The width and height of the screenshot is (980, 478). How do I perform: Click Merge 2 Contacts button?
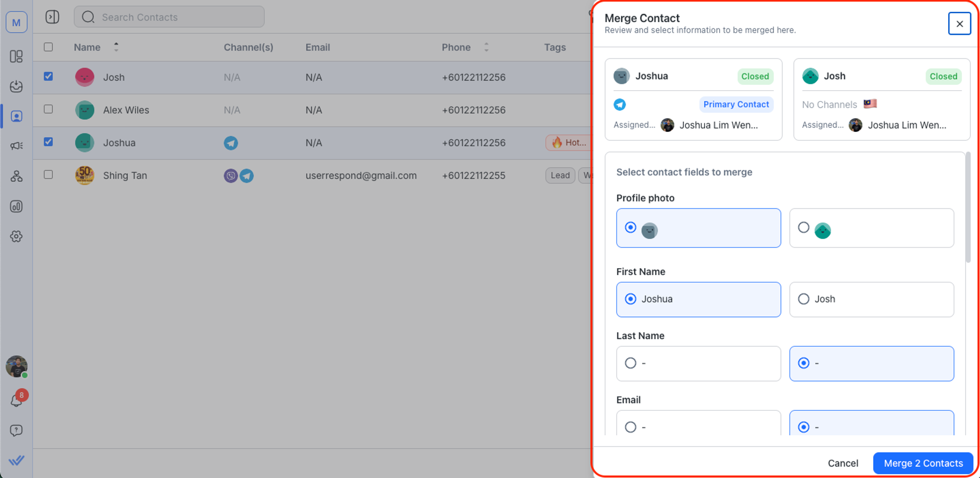[x=923, y=463]
